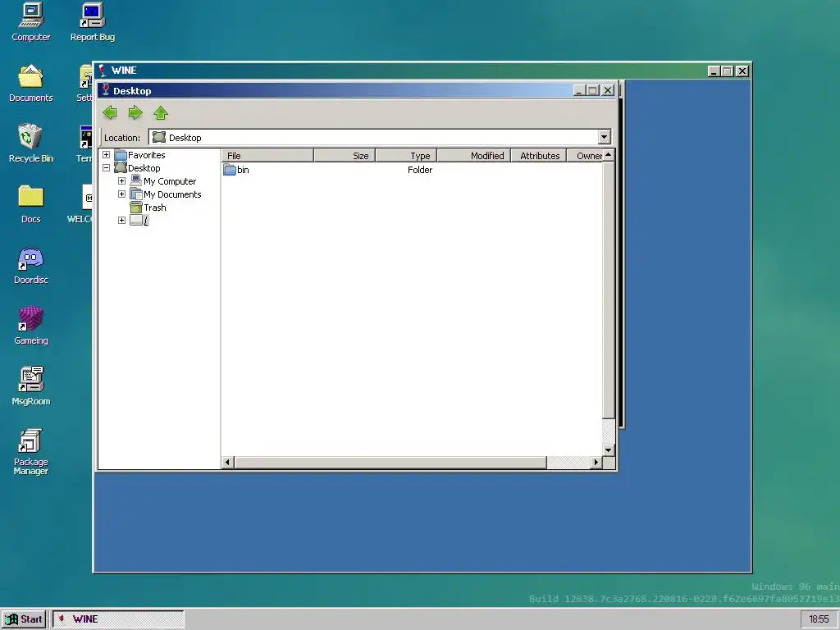Sort by File column header
This screenshot has height=630, width=840.
coord(267,155)
